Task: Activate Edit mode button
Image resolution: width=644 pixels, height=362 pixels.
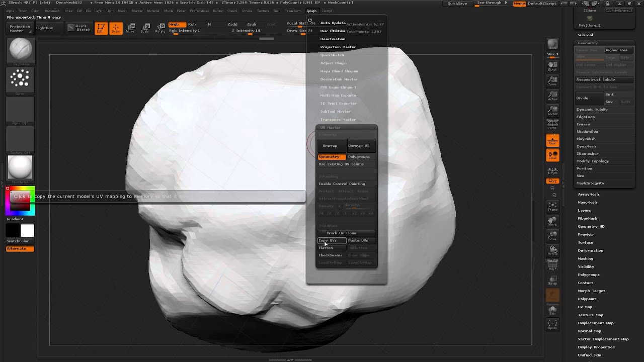Action: pos(101,28)
